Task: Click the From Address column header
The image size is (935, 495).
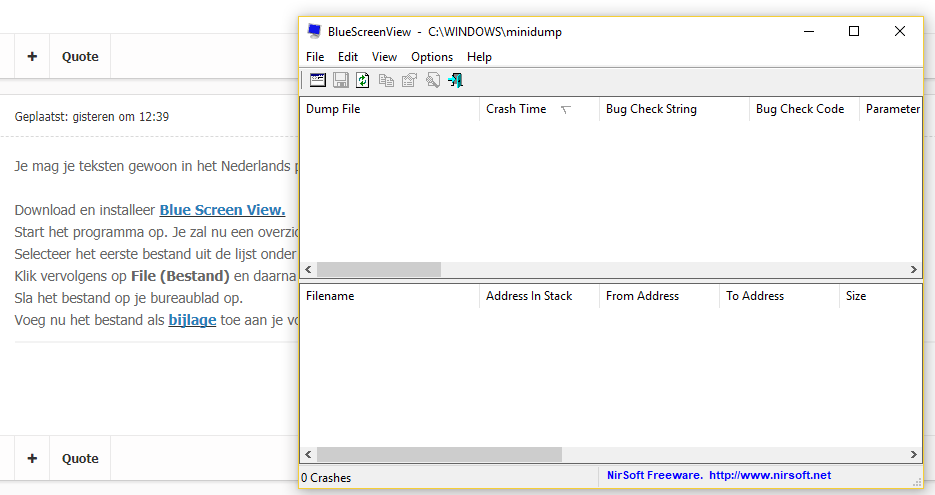Action: [659, 296]
